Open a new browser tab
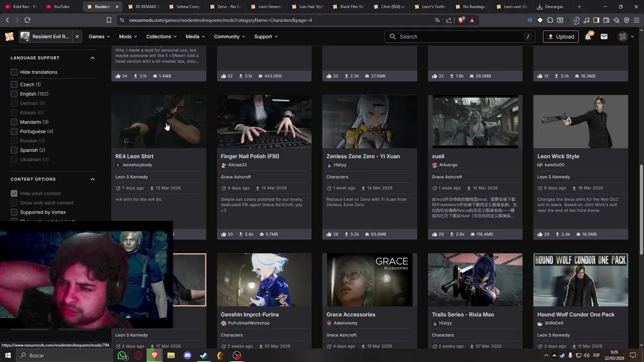The height and width of the screenshot is (362, 644). 579,7
